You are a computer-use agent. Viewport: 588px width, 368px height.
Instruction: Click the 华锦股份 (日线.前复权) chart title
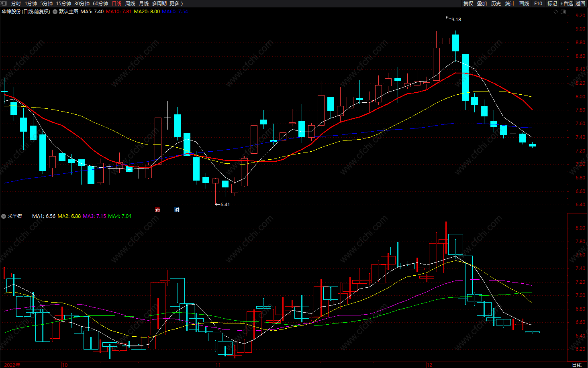pyautogui.click(x=26, y=12)
